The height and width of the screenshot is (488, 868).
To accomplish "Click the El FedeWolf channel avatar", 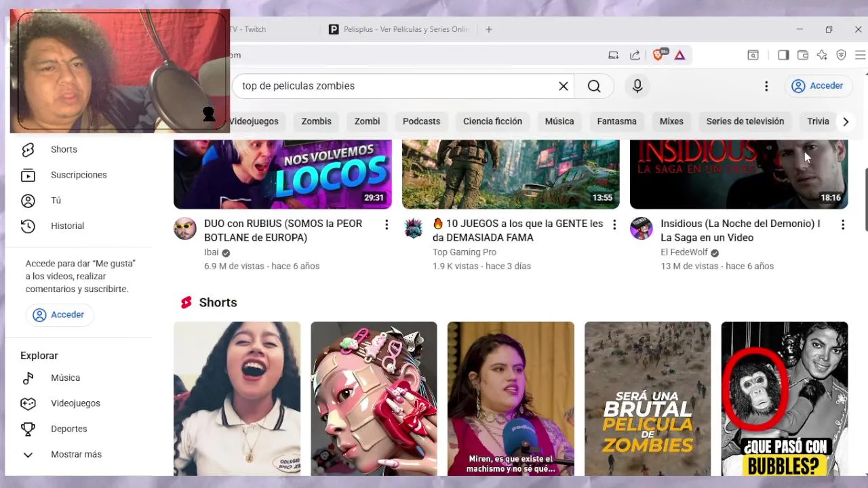I will coord(641,228).
